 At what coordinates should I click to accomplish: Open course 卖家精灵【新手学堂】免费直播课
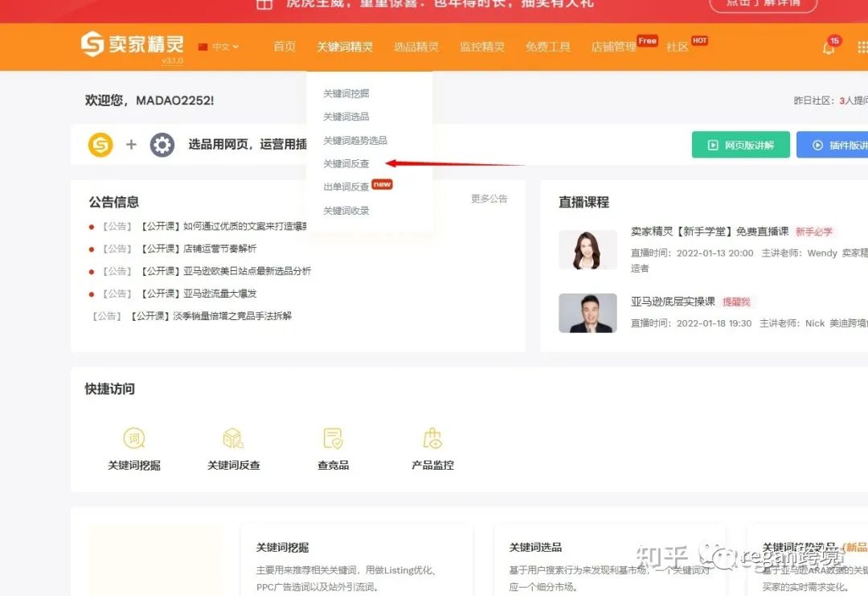[x=710, y=232]
